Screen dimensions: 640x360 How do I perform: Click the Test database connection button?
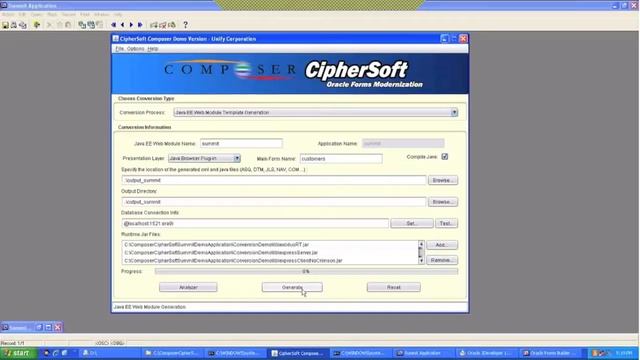pyautogui.click(x=446, y=223)
